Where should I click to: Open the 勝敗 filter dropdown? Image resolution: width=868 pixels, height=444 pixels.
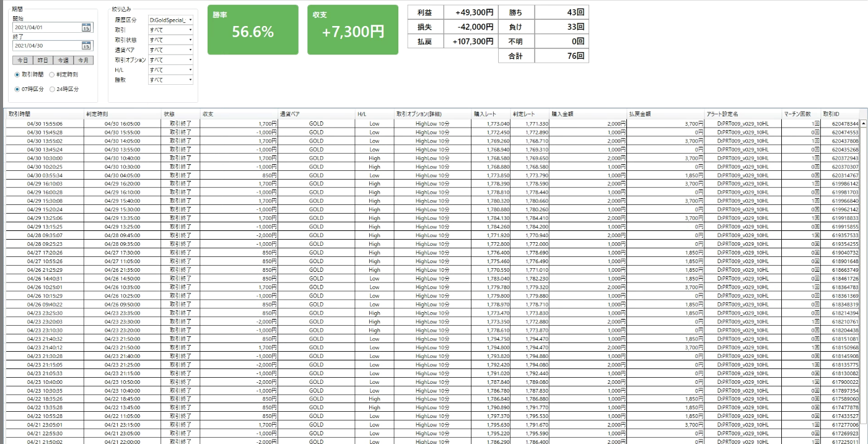click(170, 80)
